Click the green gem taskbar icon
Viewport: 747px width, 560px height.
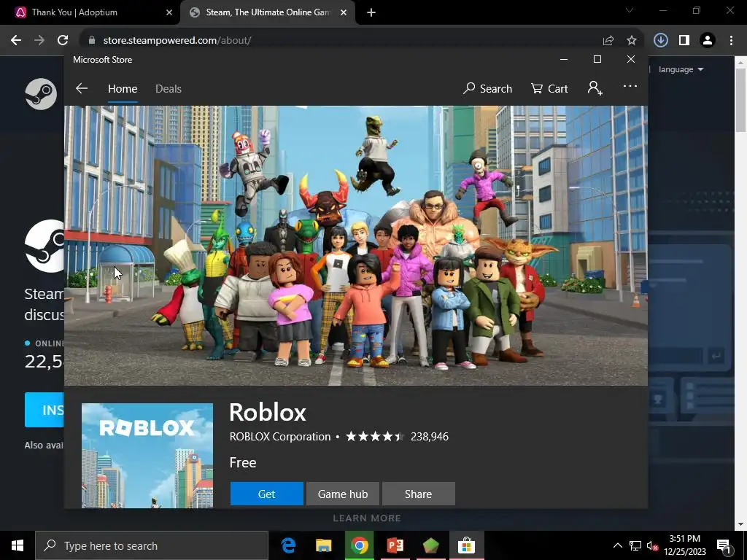click(430, 545)
